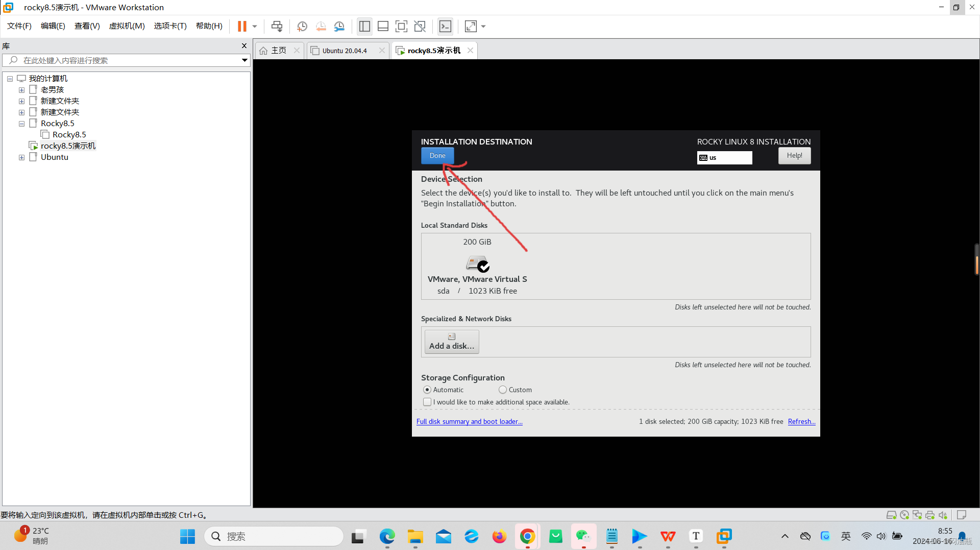Click the hard disk status icon

891,515
